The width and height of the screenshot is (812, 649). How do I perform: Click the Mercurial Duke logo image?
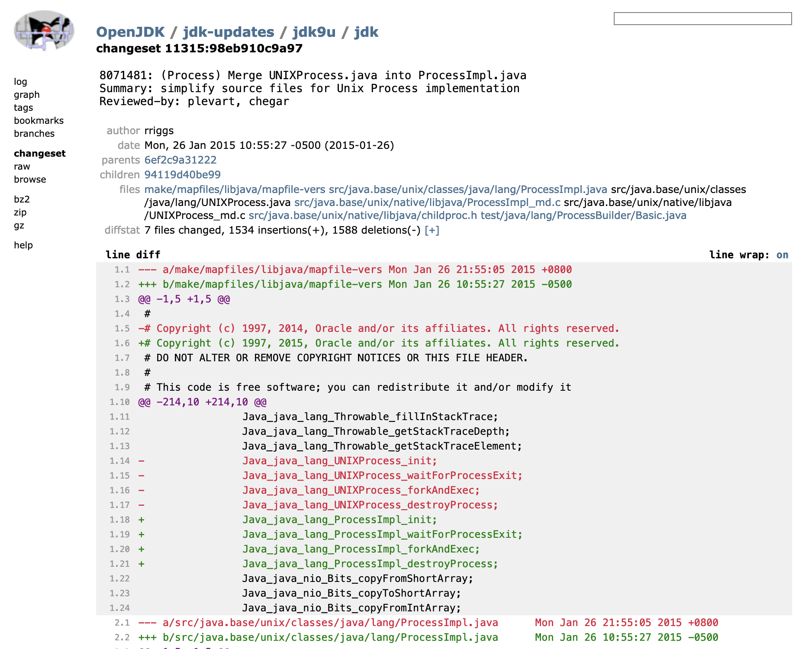pyautogui.click(x=44, y=31)
